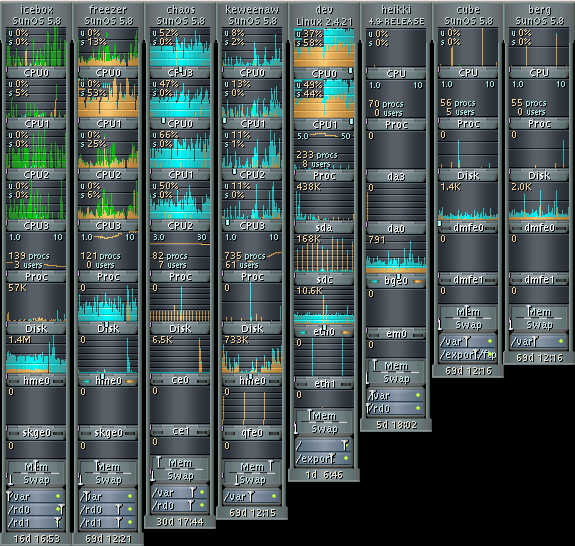Click the da0 disk label in heikki monitor
This screenshot has height=546, width=575.
tap(396, 229)
